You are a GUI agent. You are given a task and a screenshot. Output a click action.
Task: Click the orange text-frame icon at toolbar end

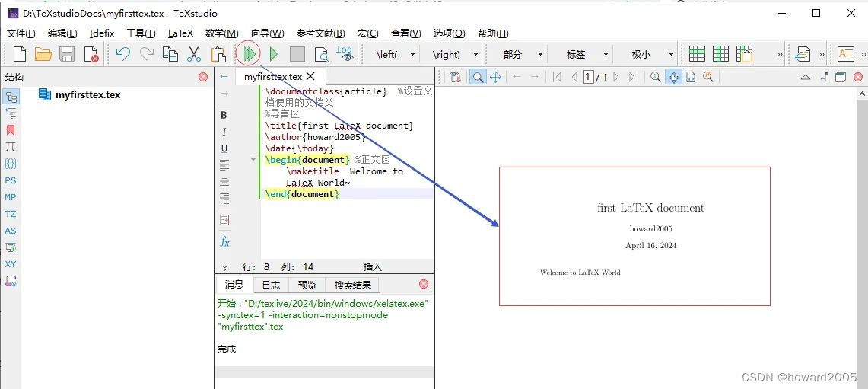pyautogui.click(x=846, y=54)
